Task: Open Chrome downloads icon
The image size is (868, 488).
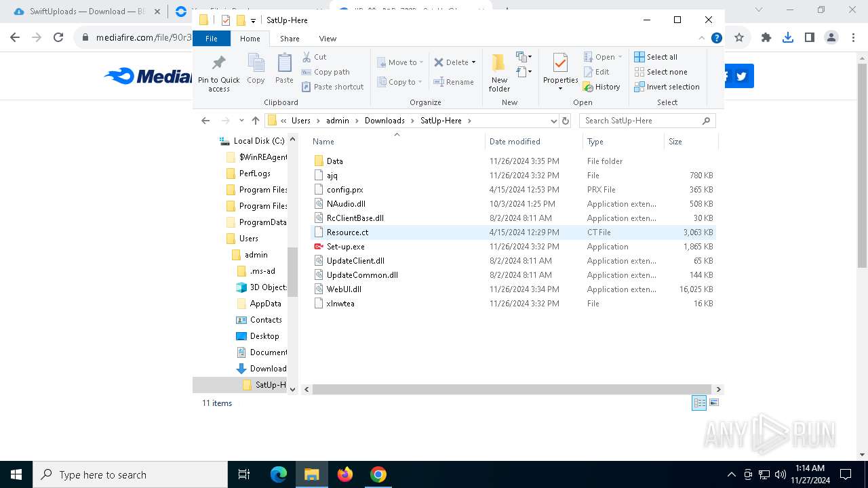Action: point(788,38)
